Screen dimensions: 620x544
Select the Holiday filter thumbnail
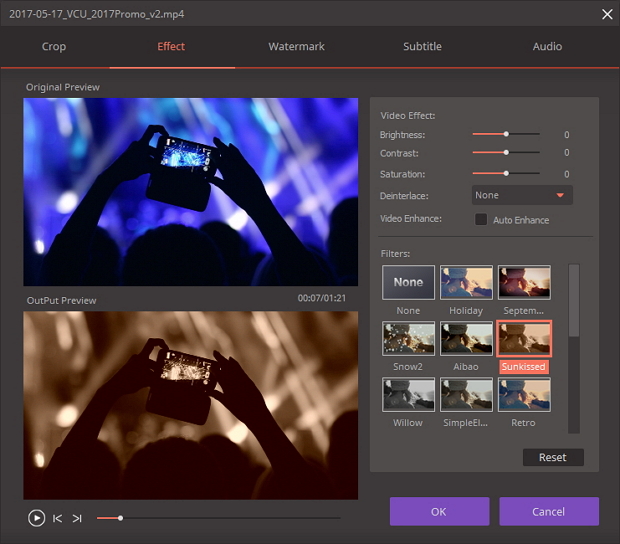pos(466,282)
